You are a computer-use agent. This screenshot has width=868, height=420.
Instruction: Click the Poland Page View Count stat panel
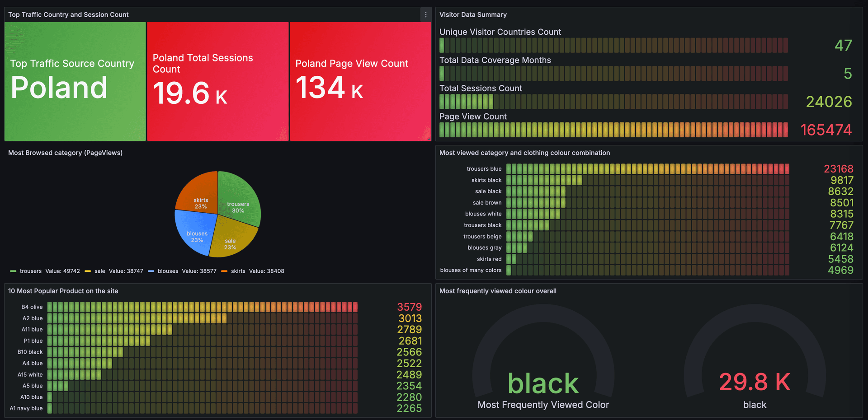360,81
